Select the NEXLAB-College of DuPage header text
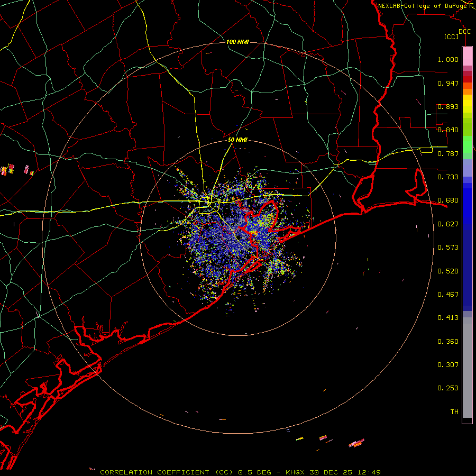Screen dimensions: 476x476 click(x=423, y=6)
